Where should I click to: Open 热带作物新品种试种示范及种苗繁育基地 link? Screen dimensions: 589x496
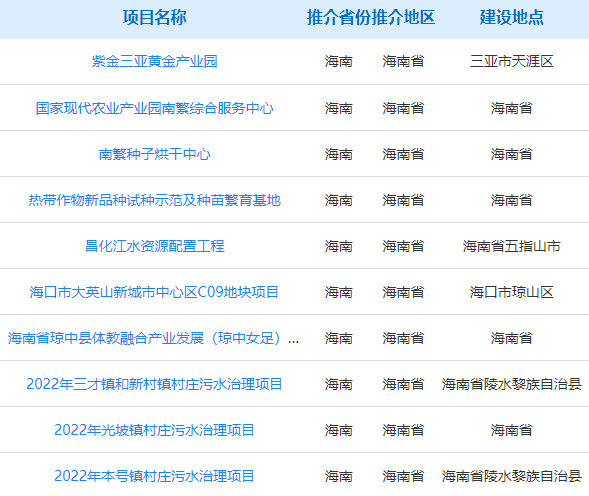(x=154, y=200)
